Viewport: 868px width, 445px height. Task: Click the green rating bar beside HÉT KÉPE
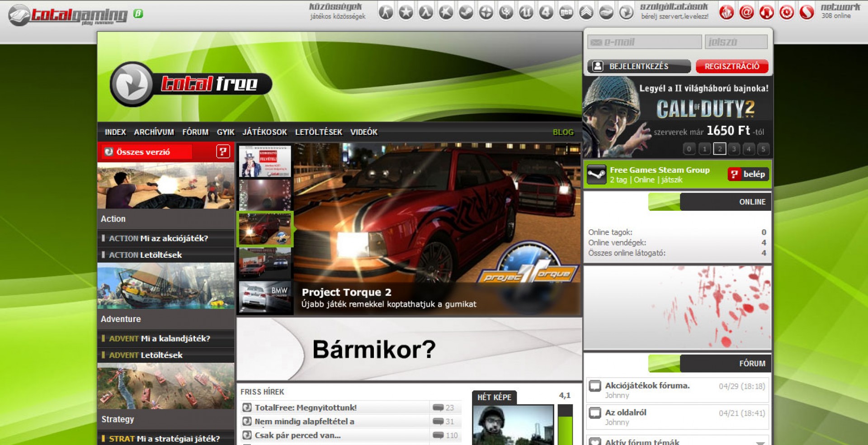pos(565,425)
